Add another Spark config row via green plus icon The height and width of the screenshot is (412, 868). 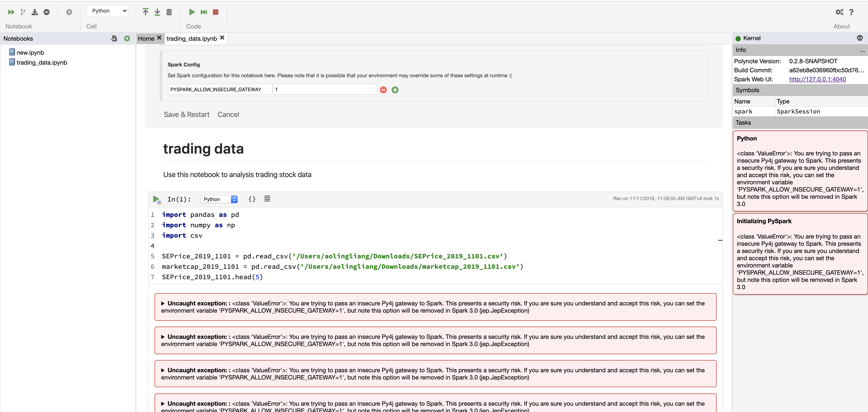click(395, 89)
